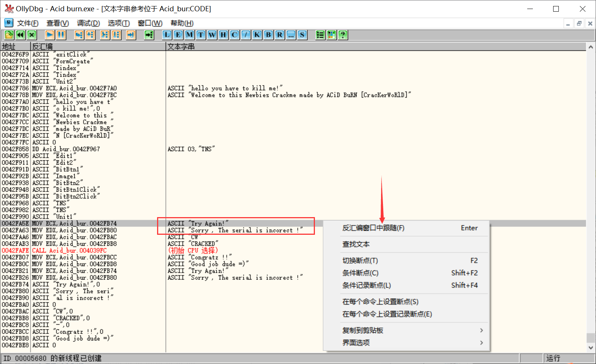Open the 调试(D) menu

pos(88,23)
